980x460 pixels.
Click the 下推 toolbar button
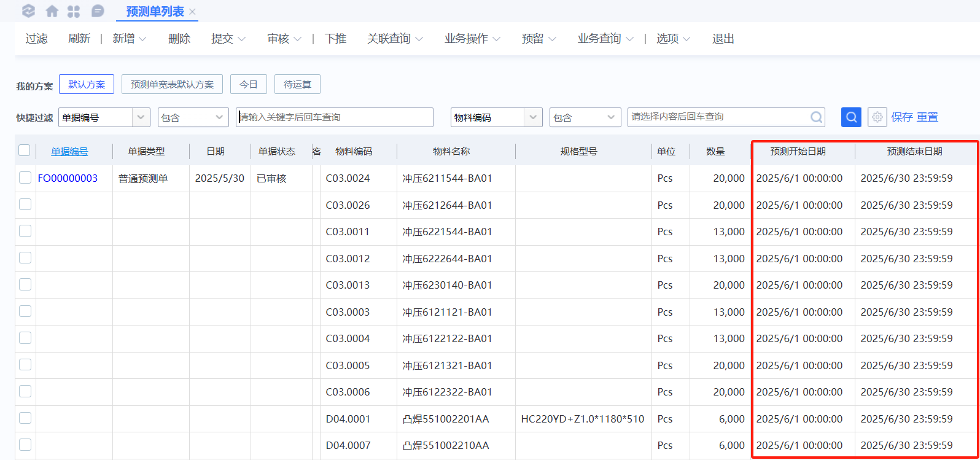pos(335,39)
